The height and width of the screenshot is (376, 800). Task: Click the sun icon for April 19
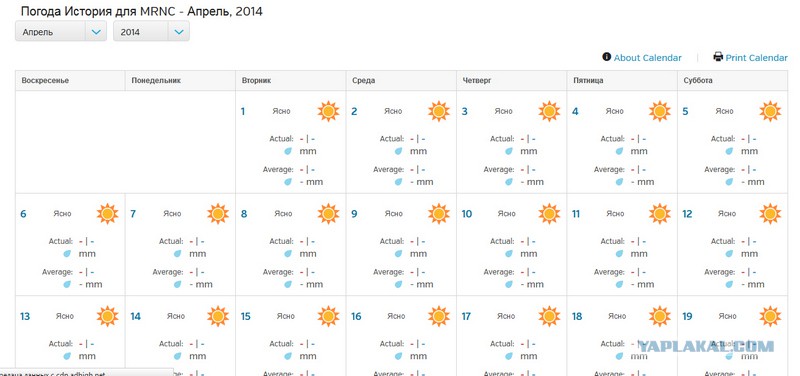[x=770, y=316]
